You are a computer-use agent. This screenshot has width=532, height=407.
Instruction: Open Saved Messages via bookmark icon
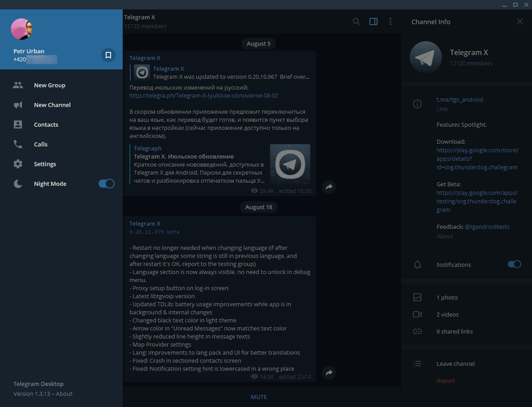[x=108, y=55]
